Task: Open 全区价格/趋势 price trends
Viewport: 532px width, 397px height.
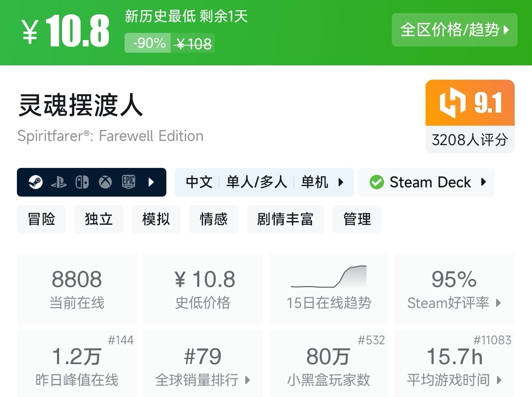Action: pos(455,30)
